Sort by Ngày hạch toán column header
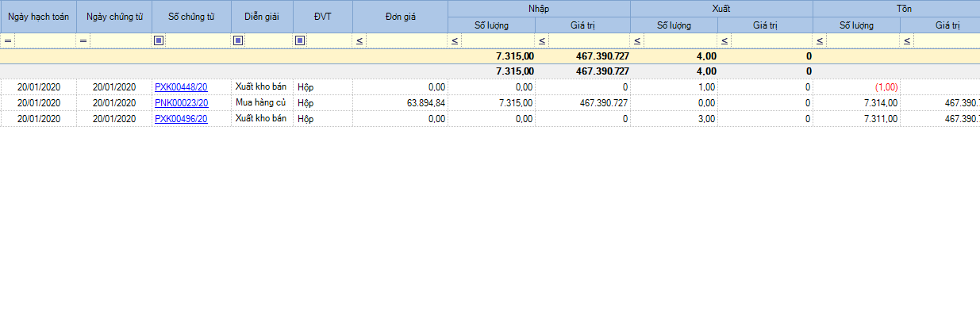The height and width of the screenshot is (330, 980). (38, 17)
